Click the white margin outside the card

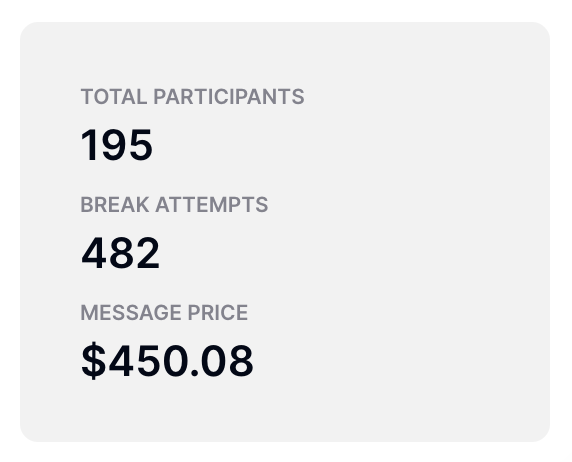point(286,10)
